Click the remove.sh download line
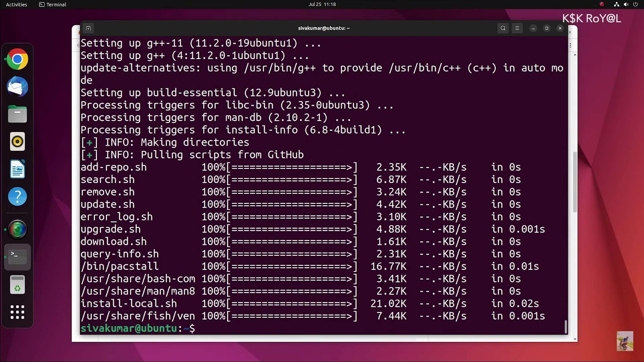 point(301,192)
